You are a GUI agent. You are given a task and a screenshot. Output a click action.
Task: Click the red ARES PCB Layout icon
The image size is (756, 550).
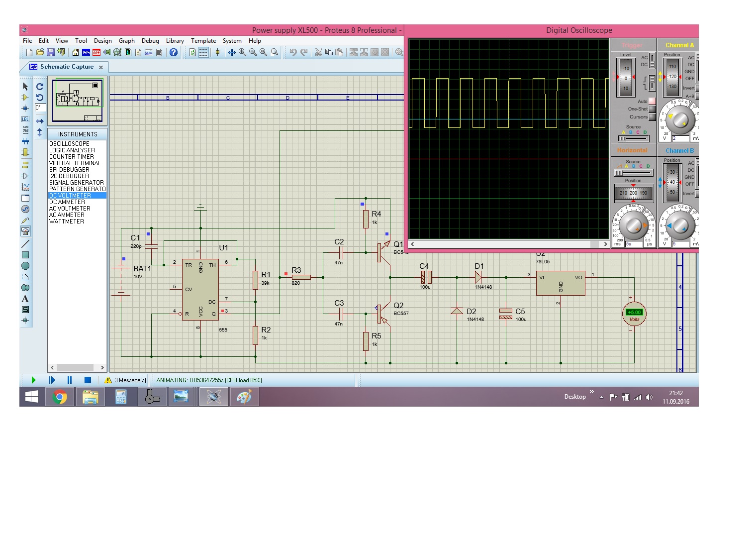(x=96, y=52)
